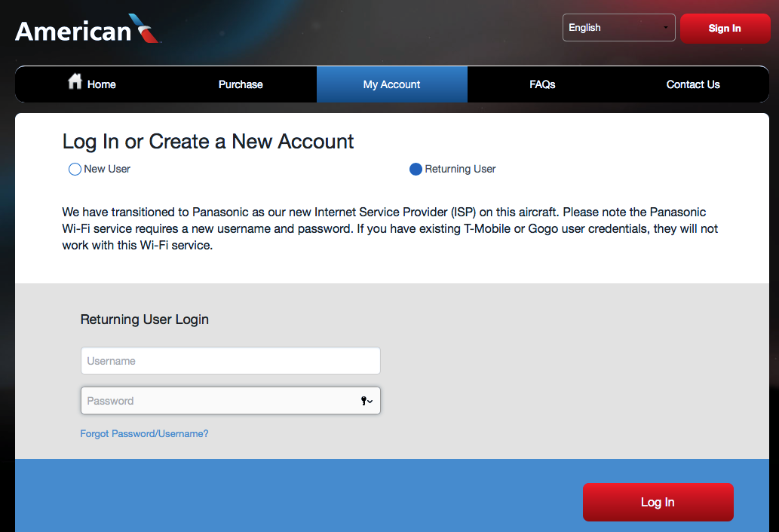Open the English language dropdown

[x=618, y=28]
